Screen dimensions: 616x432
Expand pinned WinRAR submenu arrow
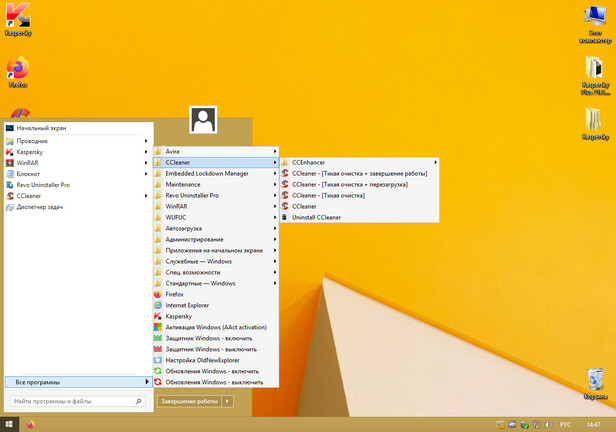[146, 163]
